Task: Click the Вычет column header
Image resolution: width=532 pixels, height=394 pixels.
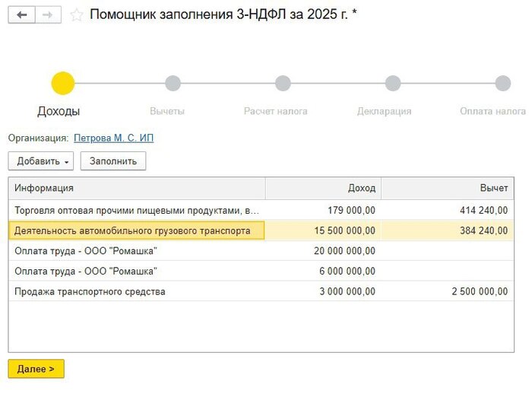Action: click(447, 189)
